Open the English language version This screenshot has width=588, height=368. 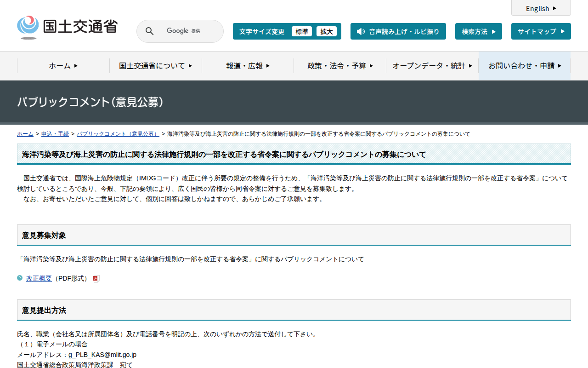(x=541, y=8)
